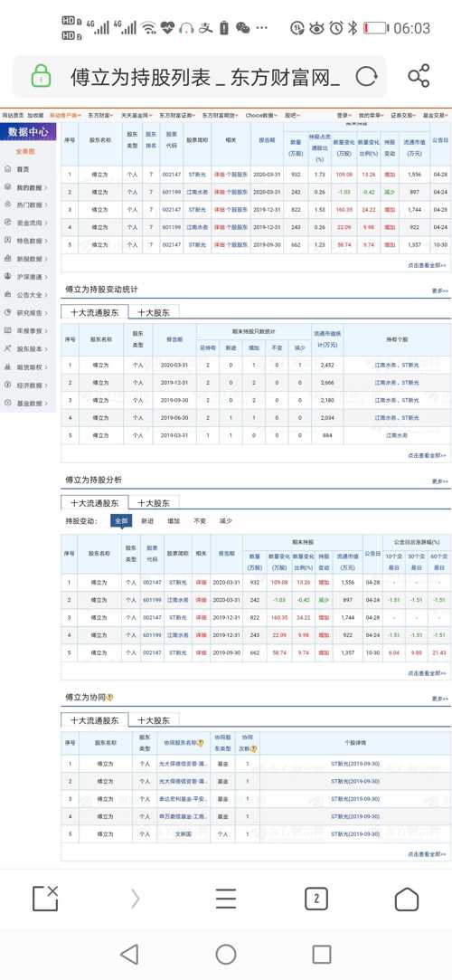The height and width of the screenshot is (980, 452).
Task: Open the browser hamburger menu
Action: pos(226,899)
